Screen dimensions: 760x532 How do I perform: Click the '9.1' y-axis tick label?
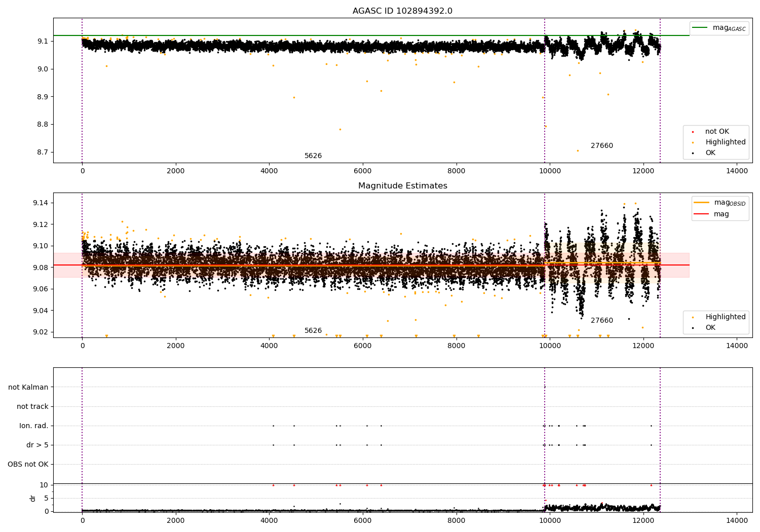(42, 41)
